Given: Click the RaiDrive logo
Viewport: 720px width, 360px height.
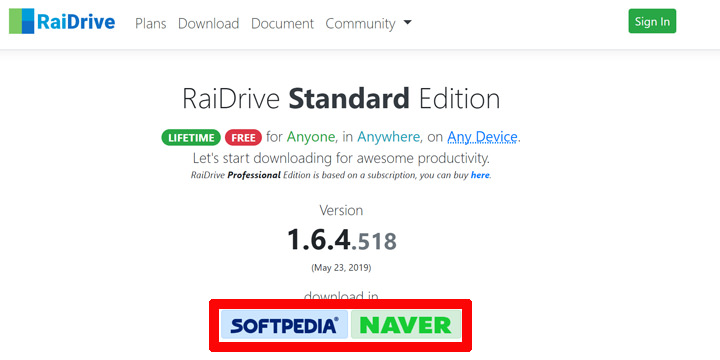Looking at the screenshot, I should point(62,21).
